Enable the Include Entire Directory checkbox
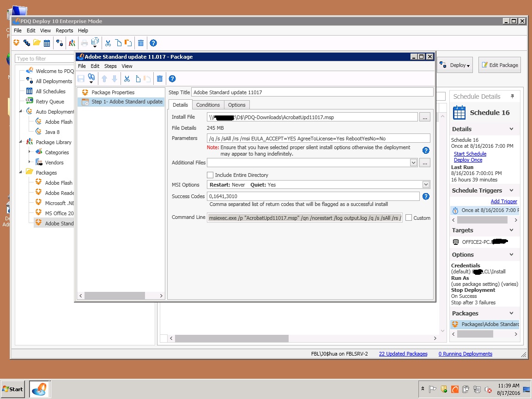The width and height of the screenshot is (532, 399). tap(210, 174)
